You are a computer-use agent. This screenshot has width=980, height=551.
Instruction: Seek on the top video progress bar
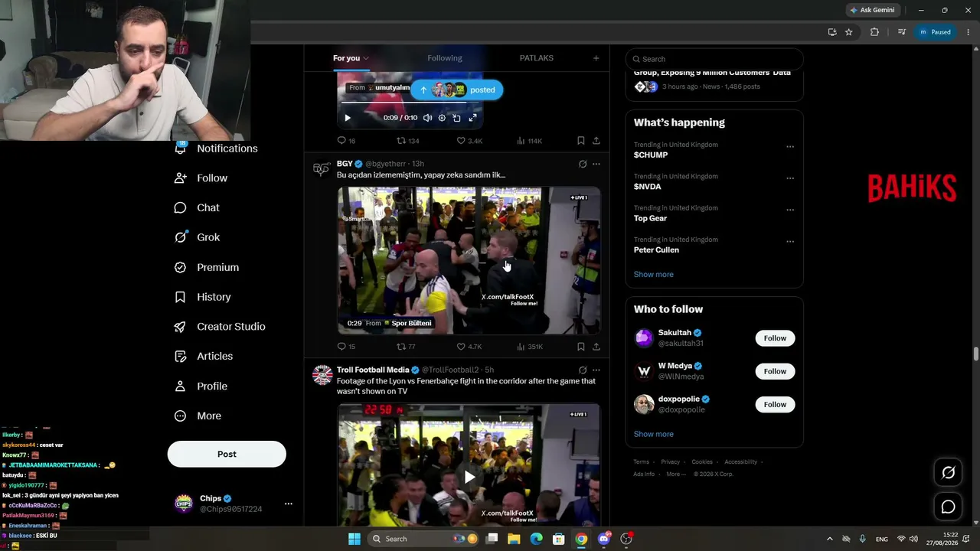point(411,103)
